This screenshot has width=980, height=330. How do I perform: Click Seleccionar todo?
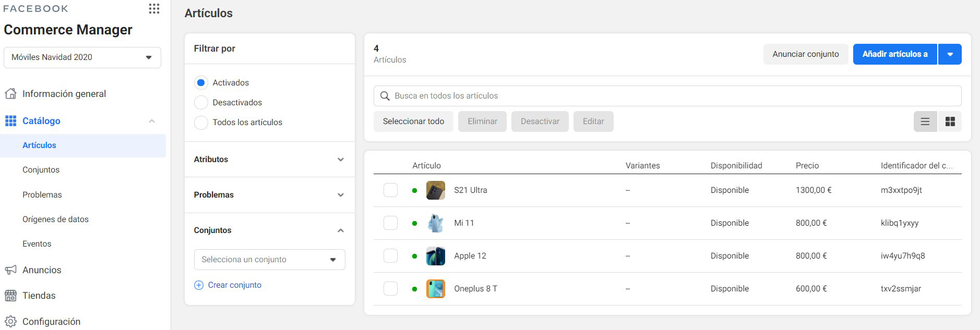click(x=414, y=121)
